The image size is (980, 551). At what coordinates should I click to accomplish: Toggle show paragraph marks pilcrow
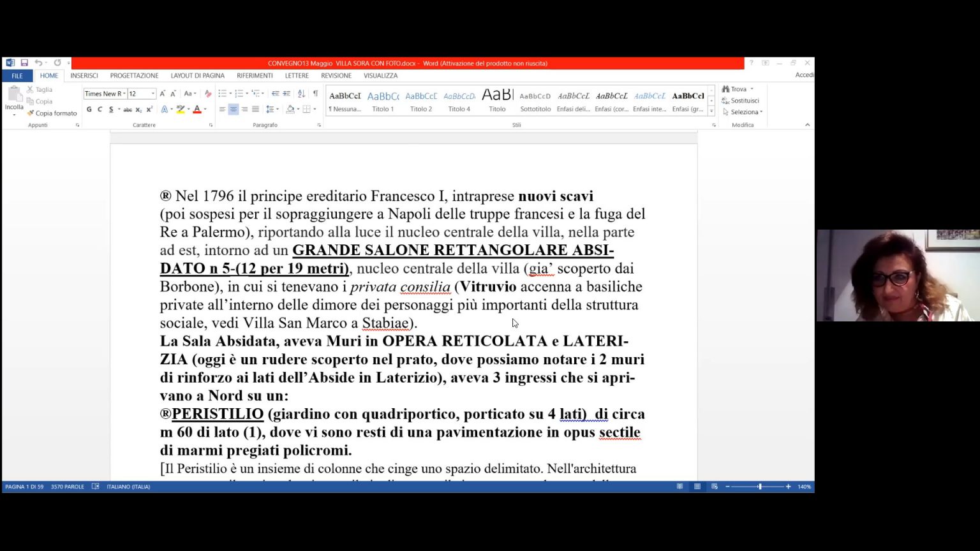(315, 94)
